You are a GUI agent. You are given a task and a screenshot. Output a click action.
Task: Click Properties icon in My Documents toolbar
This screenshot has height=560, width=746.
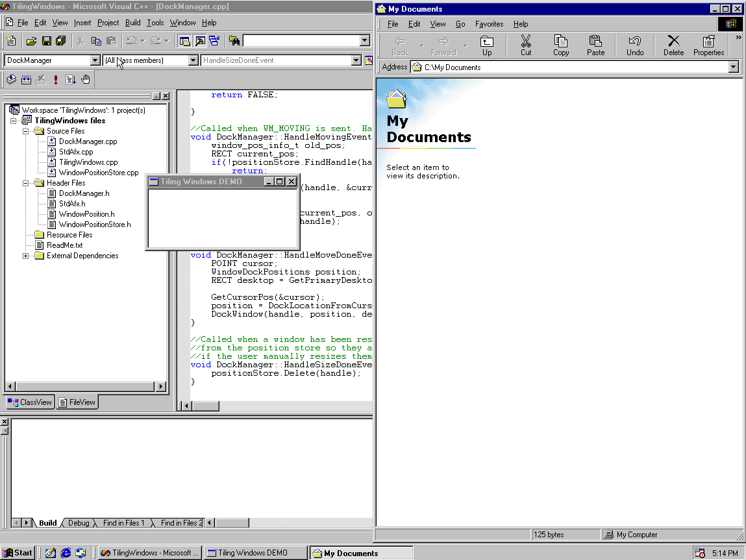[708, 45]
